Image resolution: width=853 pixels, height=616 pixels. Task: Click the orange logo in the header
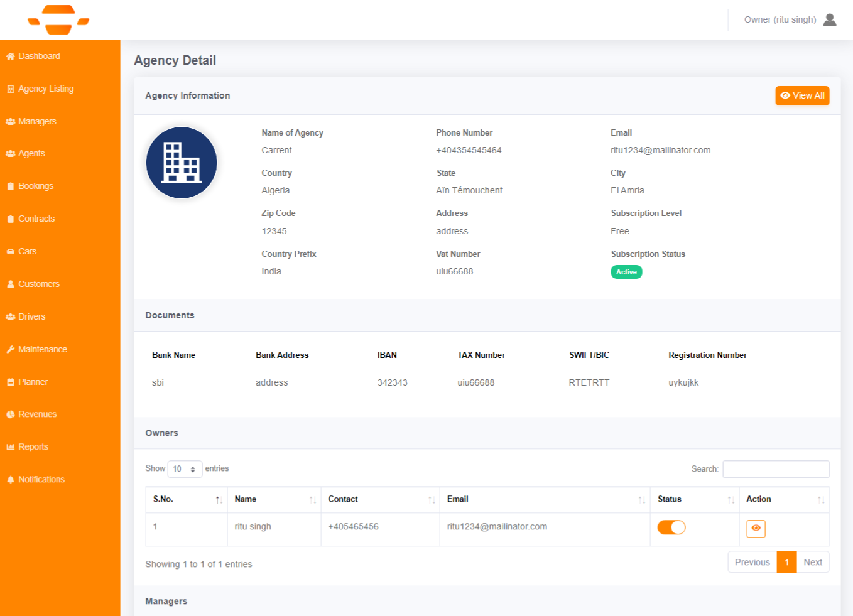pos(58,20)
